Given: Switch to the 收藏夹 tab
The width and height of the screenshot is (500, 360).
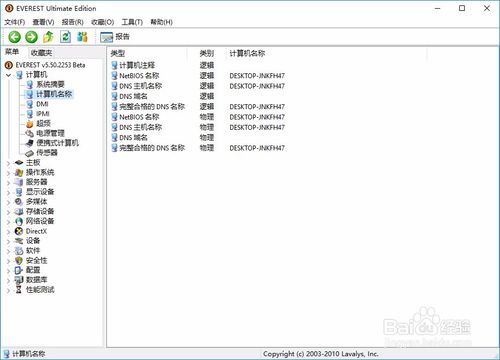Looking at the screenshot, I should tap(41, 53).
